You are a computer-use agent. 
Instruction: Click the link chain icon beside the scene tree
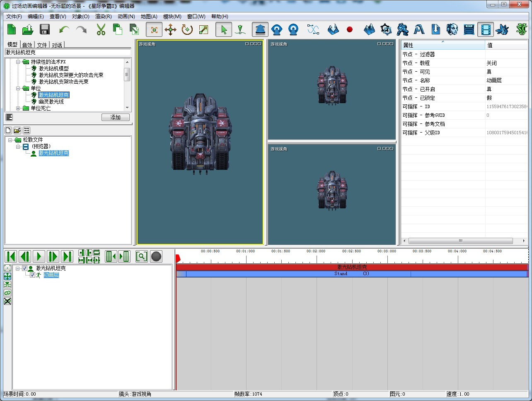coord(7,293)
